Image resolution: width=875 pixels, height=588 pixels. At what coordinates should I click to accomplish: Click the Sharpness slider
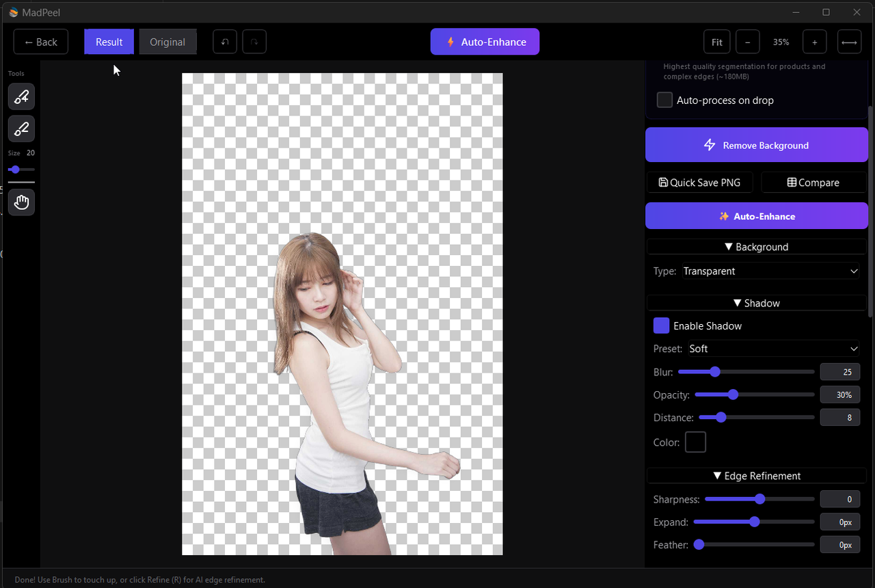click(x=759, y=499)
